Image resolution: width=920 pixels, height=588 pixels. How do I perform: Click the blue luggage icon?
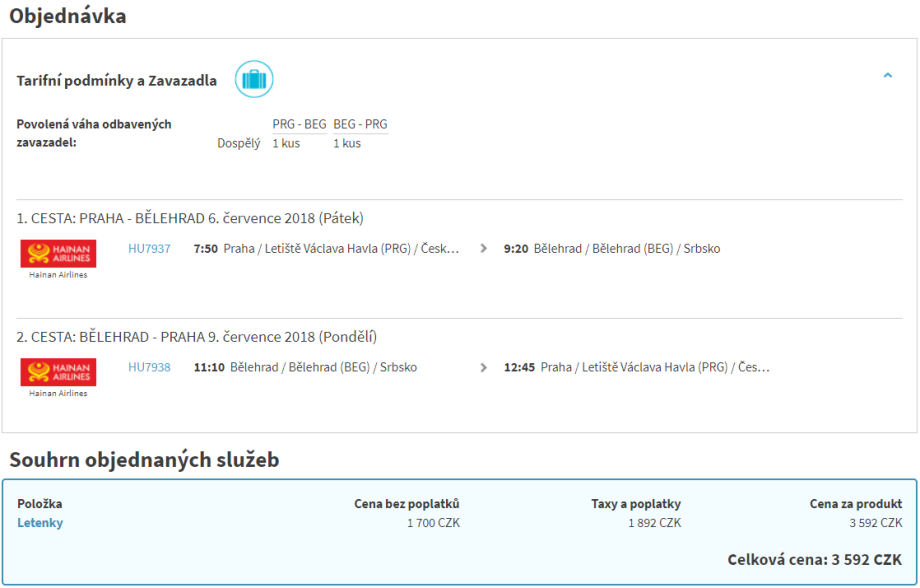[x=254, y=79]
